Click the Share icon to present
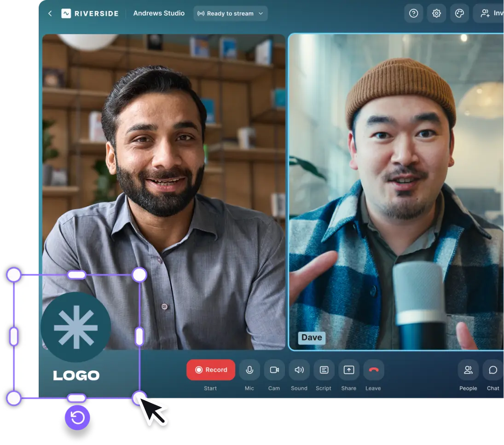The image size is (504, 445). 348,370
